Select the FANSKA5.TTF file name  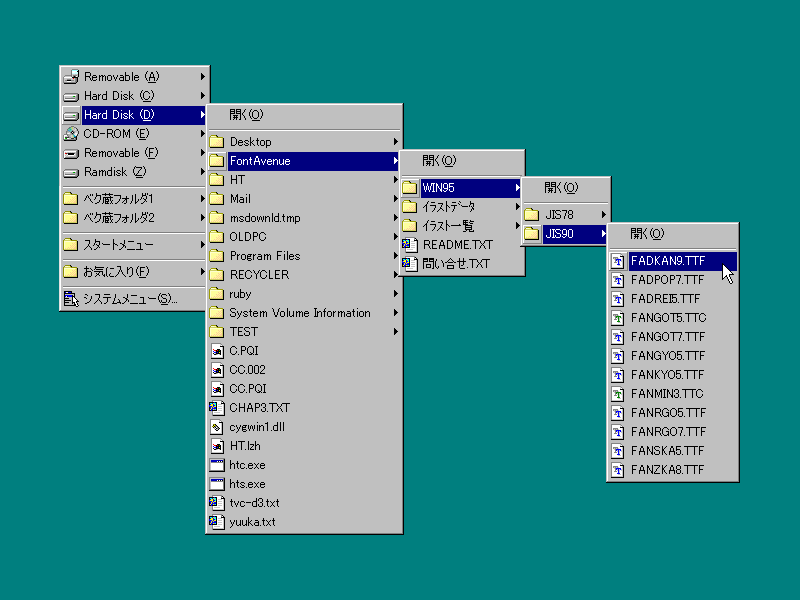tap(667, 451)
